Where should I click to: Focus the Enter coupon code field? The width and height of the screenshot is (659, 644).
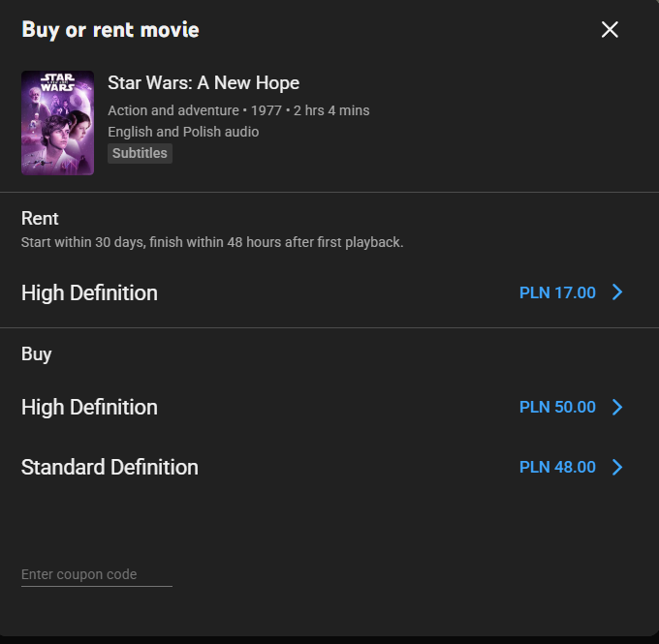(96, 574)
